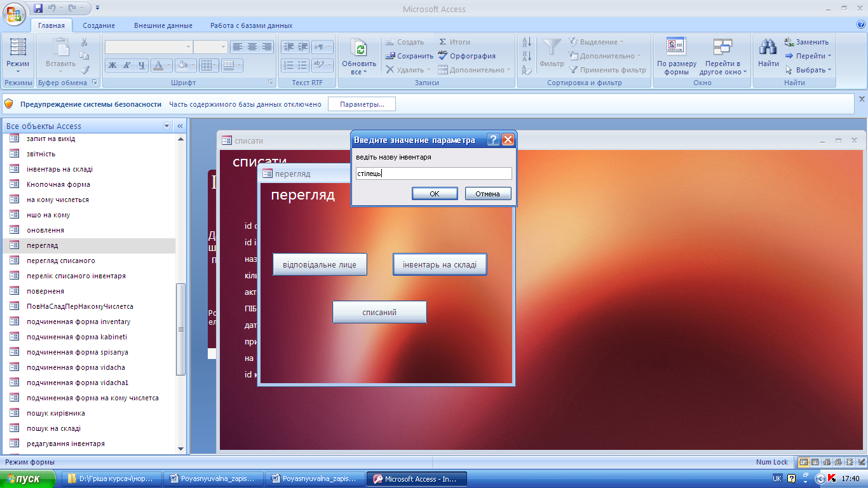Click OK in parameter dialog
This screenshot has width=868, height=488.
[x=435, y=194]
